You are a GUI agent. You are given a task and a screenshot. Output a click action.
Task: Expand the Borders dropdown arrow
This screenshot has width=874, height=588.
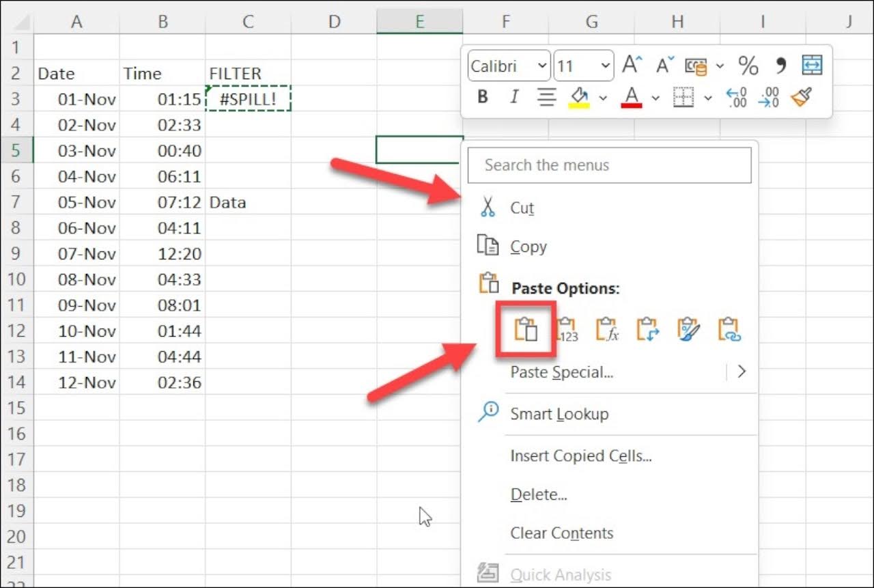coord(708,98)
